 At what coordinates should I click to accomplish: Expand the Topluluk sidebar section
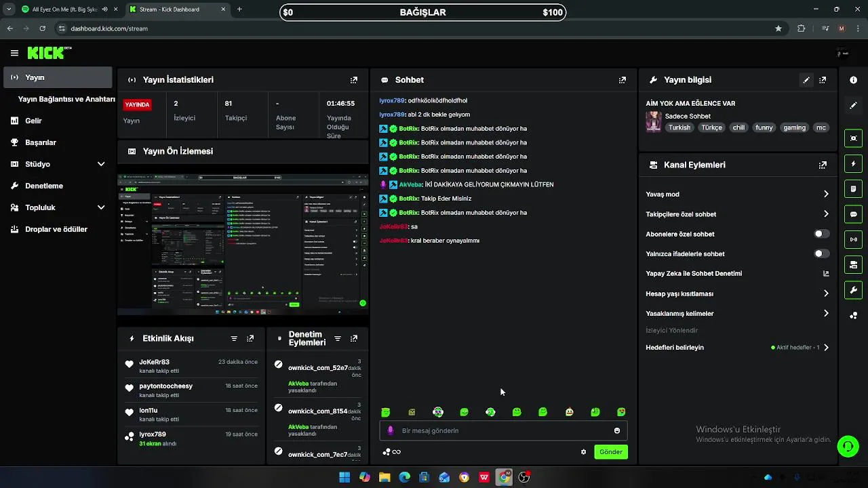101,207
